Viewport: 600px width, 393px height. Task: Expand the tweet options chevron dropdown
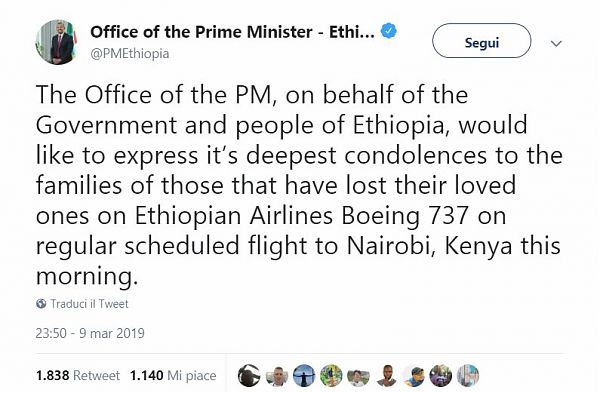click(556, 43)
